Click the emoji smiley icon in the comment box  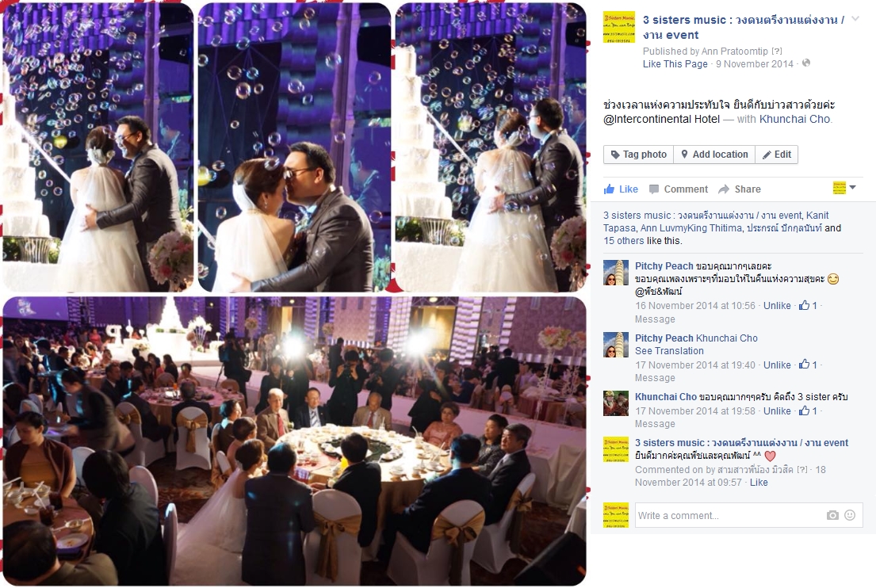[x=850, y=515]
